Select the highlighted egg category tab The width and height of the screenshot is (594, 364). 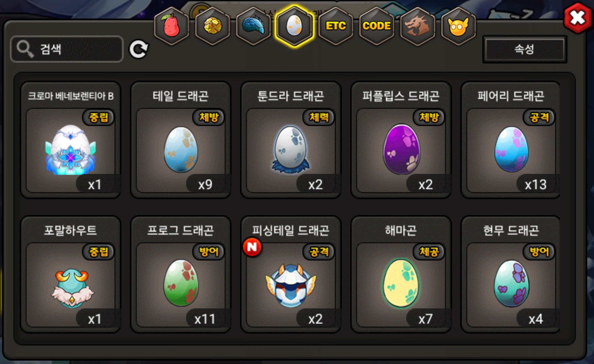tap(294, 26)
